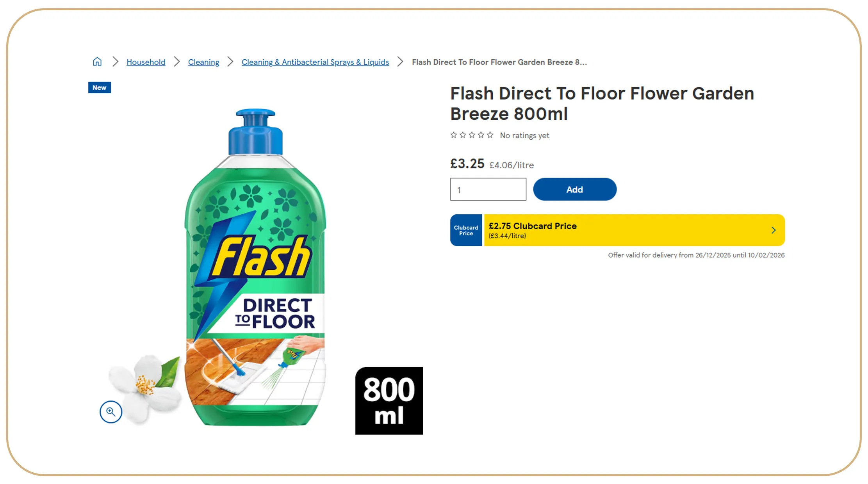Select the fourth rating star
The width and height of the screenshot is (868, 484).
(481, 135)
